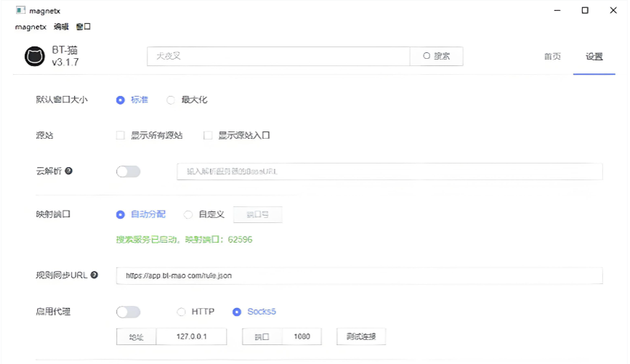630x364 pixels.
Task: Click the BT-猫 cat logo icon
Action: pos(35,56)
